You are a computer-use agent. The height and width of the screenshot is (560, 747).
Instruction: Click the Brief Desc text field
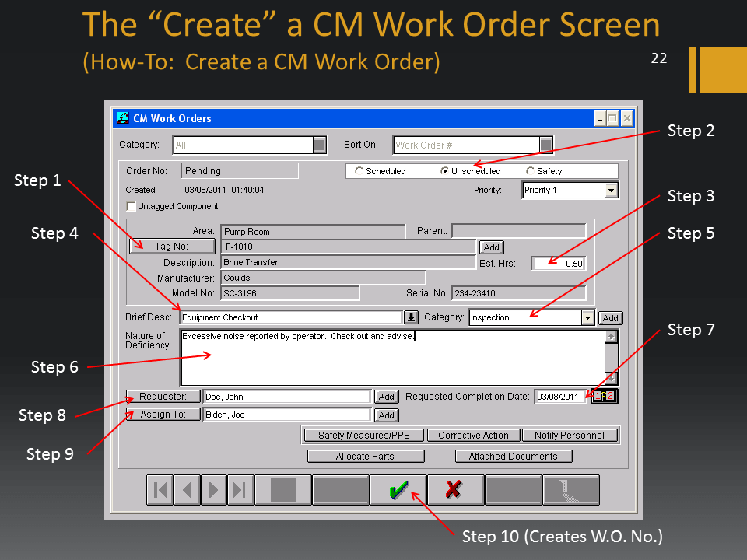click(x=292, y=317)
